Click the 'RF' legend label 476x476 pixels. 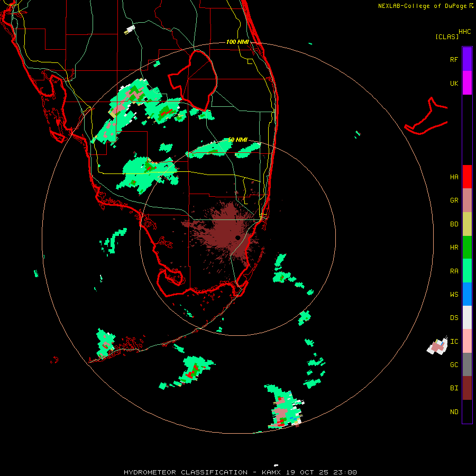coord(454,59)
